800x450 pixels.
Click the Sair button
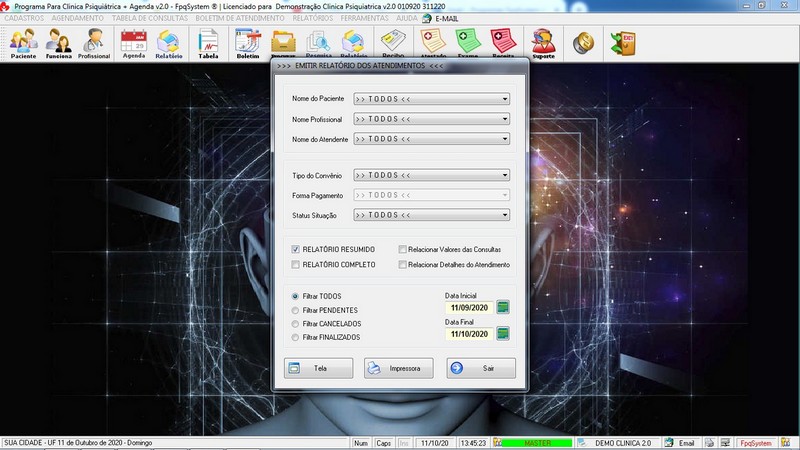click(482, 368)
